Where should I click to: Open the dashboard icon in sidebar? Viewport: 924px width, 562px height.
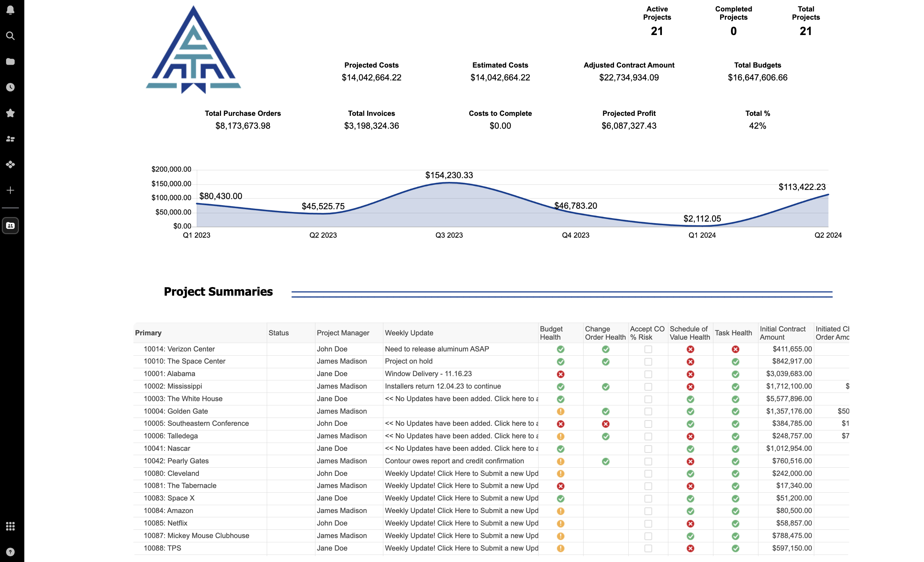click(10, 226)
